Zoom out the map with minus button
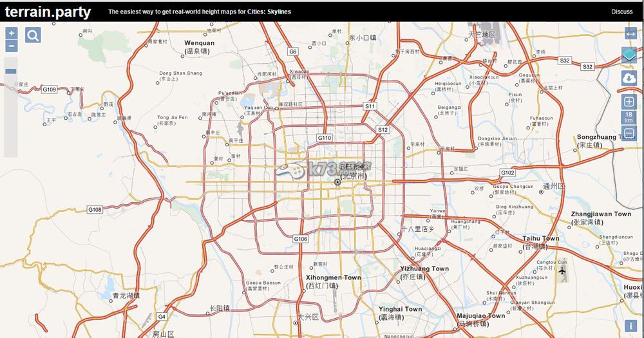Screen dimensions: 644x338 (x=12, y=46)
